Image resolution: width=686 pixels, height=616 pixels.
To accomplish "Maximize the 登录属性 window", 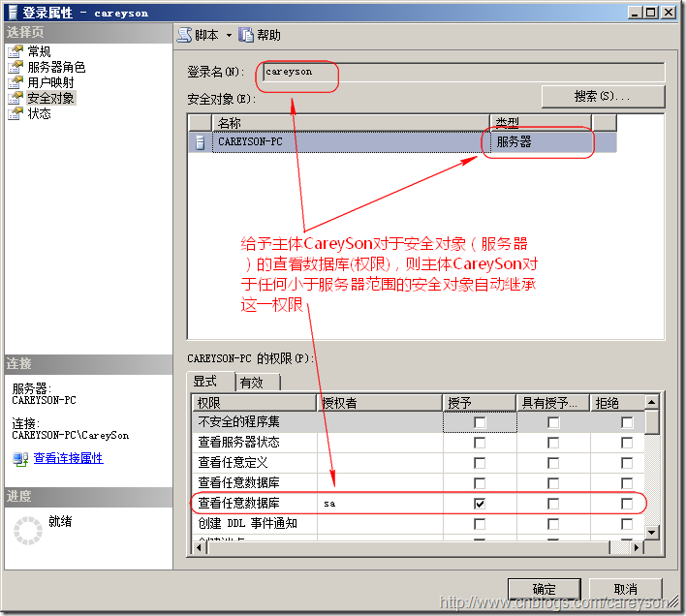I will [651, 13].
